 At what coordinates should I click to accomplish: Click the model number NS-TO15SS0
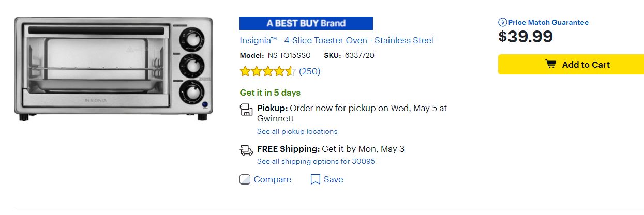(289, 55)
